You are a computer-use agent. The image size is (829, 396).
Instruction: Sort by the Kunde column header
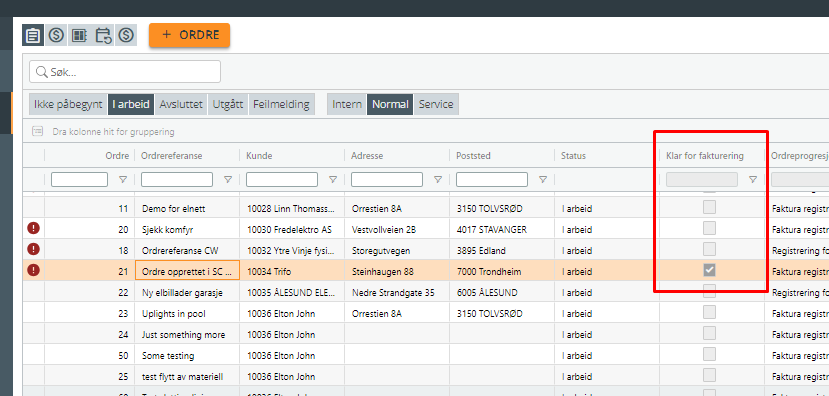coord(259,156)
